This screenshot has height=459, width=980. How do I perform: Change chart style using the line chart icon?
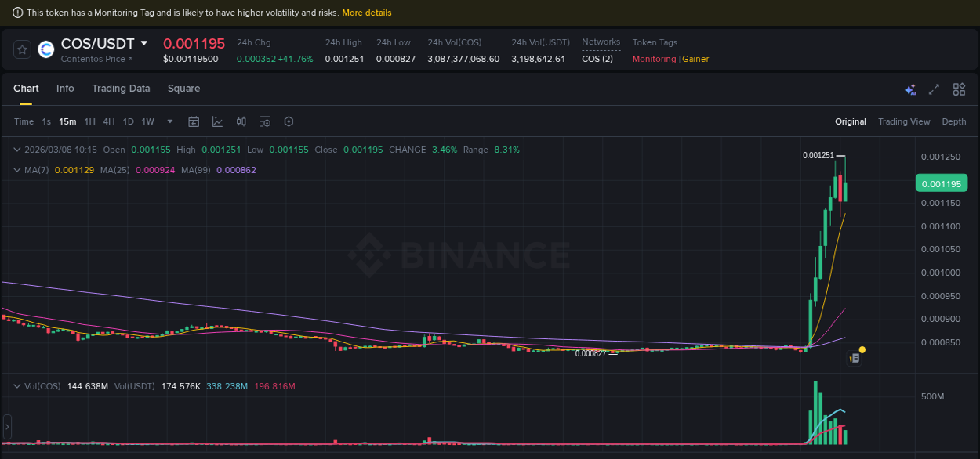[x=217, y=121]
